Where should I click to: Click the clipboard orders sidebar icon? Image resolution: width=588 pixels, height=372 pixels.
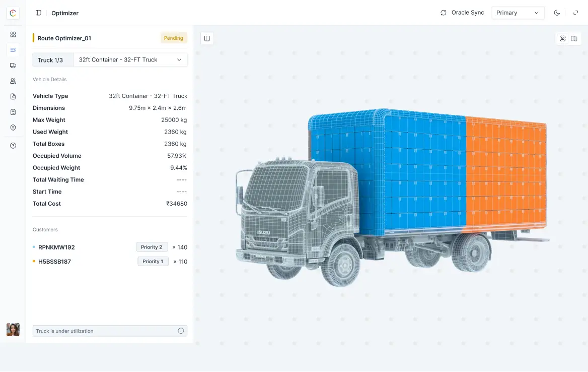[x=13, y=112]
